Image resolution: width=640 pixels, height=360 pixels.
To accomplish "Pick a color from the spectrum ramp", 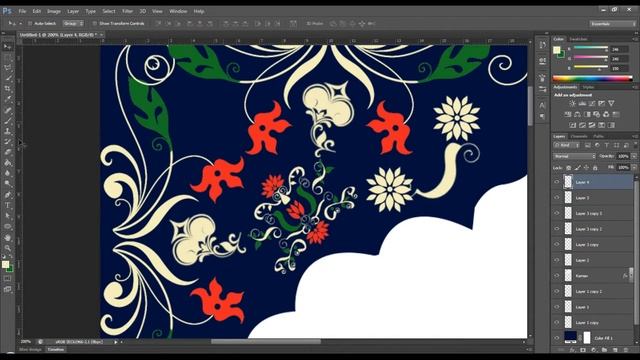I will [x=592, y=78].
